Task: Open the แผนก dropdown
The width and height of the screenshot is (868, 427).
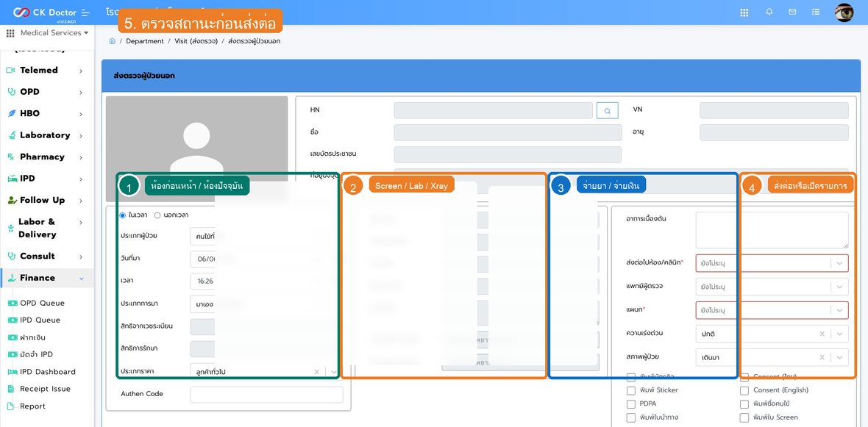Action: coord(772,310)
